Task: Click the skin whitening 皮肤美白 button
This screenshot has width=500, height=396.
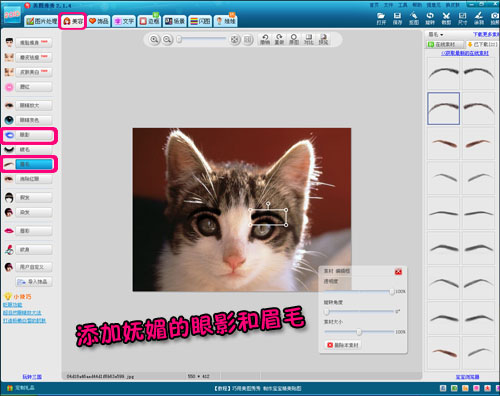Action: (33, 72)
